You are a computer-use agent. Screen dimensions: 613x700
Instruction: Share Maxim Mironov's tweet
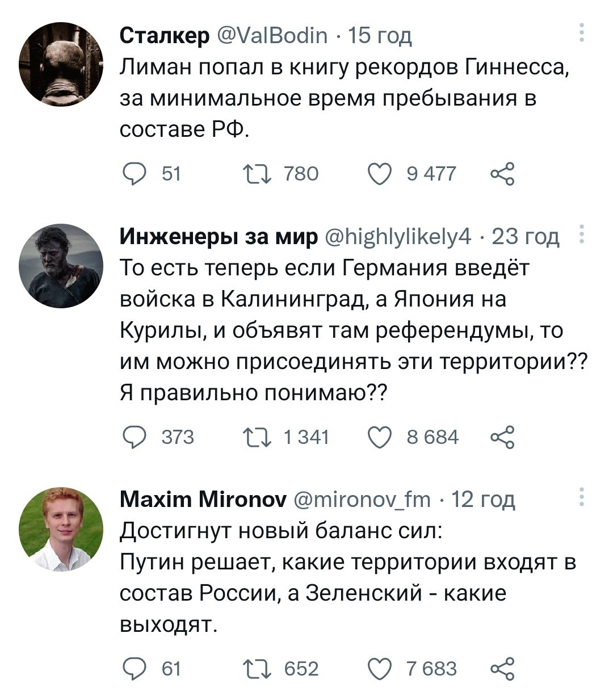click(502, 668)
